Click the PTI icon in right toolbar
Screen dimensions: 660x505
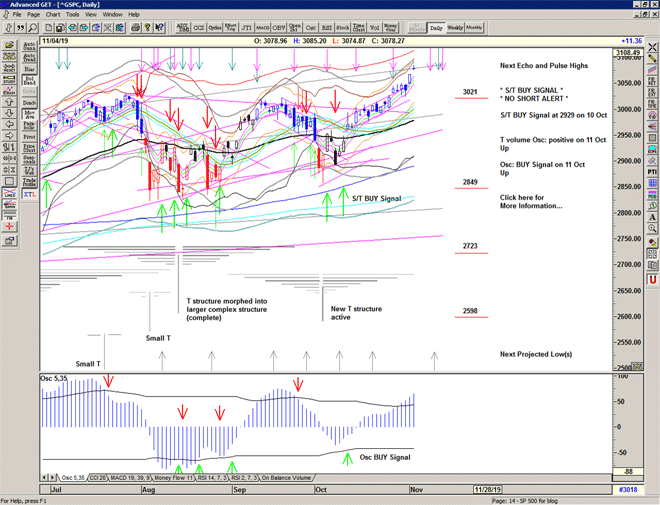[x=652, y=172]
